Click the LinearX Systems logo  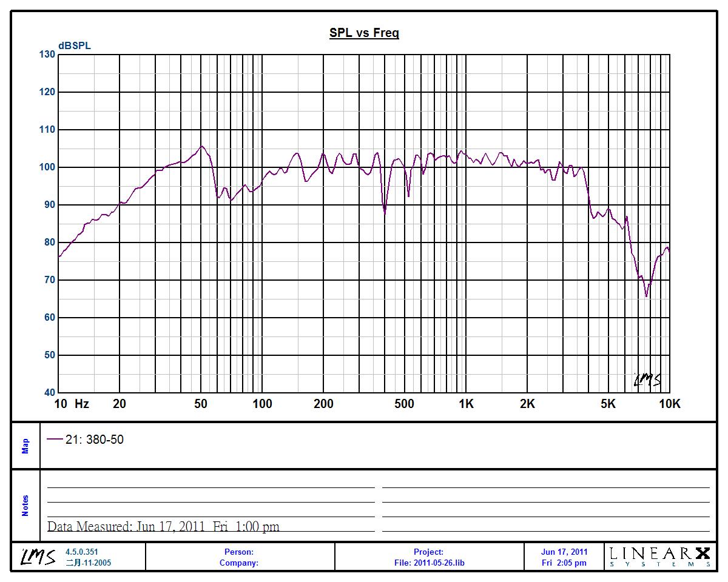point(659,556)
